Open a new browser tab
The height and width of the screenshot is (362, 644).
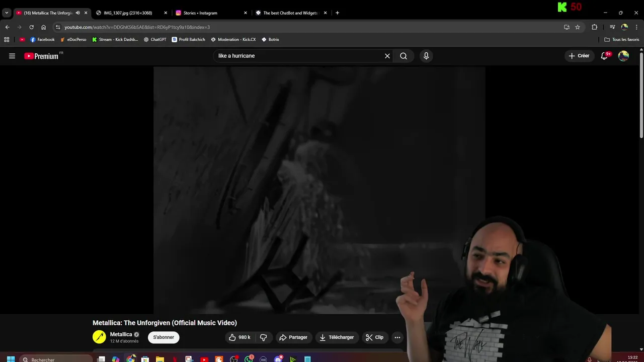click(337, 13)
